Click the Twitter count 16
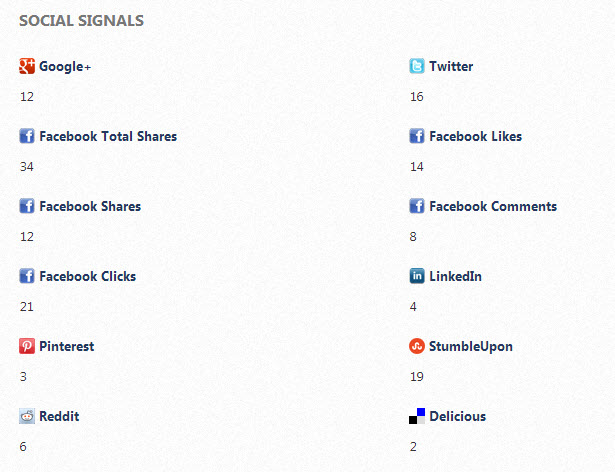 click(x=417, y=96)
